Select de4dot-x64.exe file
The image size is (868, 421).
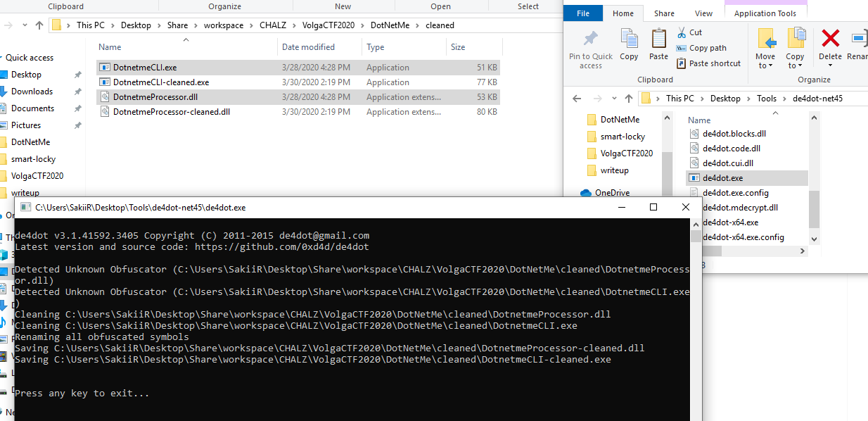(747, 222)
